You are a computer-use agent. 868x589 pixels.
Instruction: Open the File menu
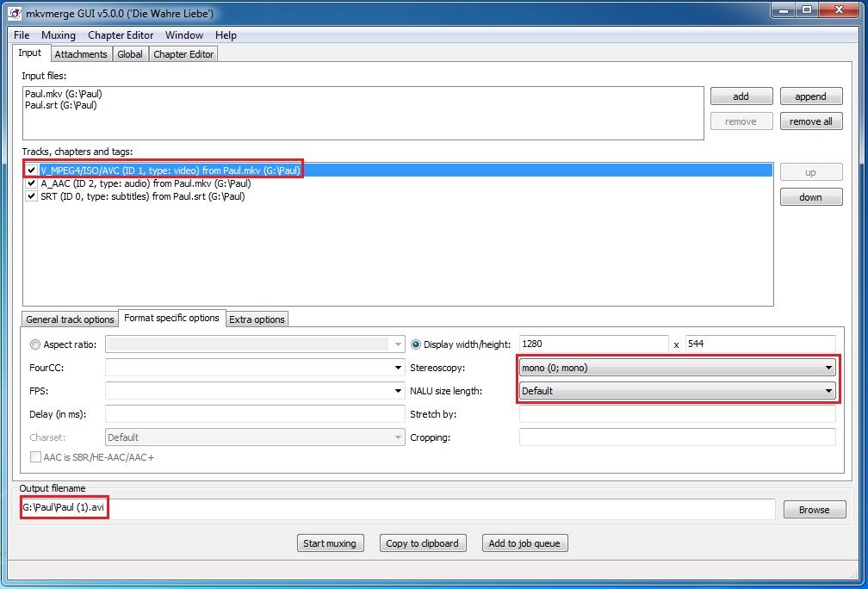tap(22, 34)
